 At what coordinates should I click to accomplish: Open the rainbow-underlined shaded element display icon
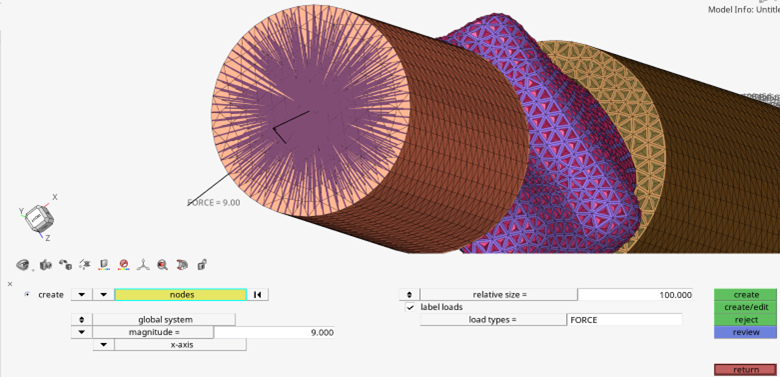pyautogui.click(x=104, y=265)
